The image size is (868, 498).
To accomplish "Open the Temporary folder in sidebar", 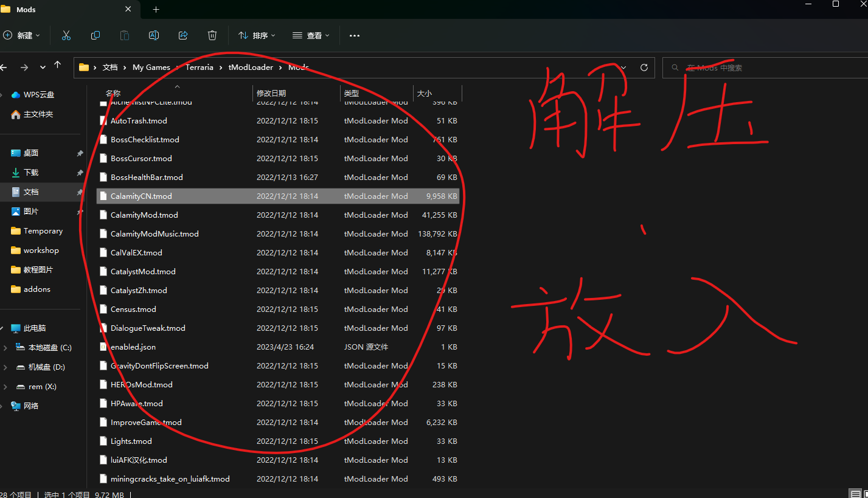I will (x=43, y=231).
